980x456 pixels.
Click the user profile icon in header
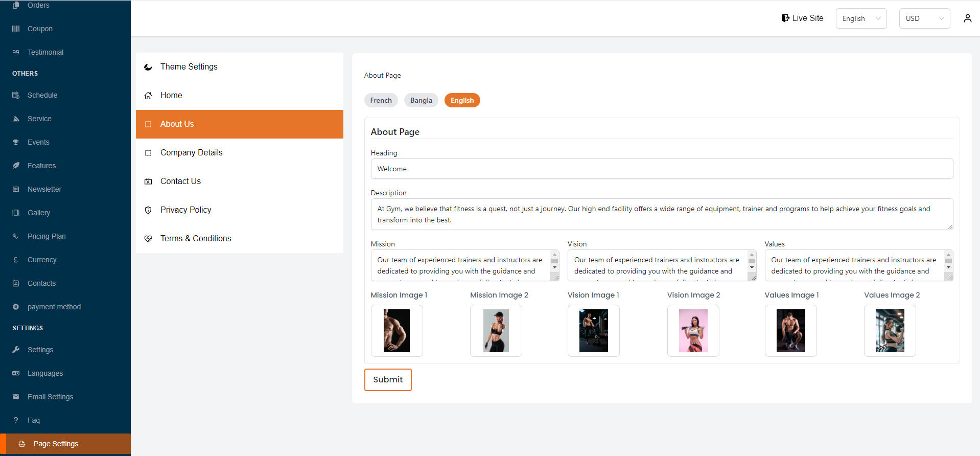point(967,18)
